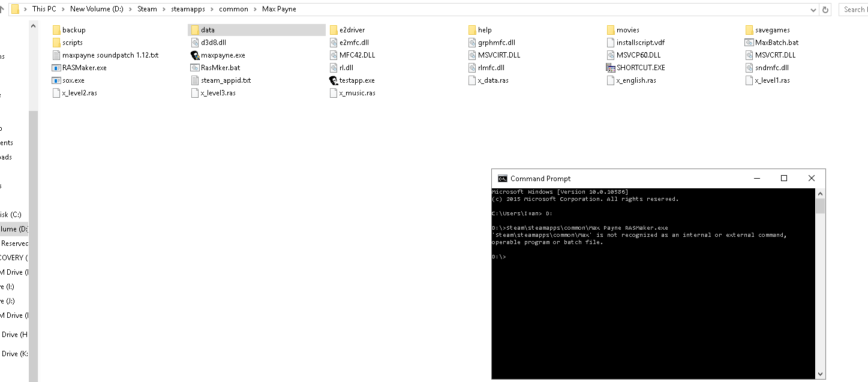Viewport: 868px width, 382px height.
Task: Expand the chevron before This PC
Action: click(x=25, y=10)
